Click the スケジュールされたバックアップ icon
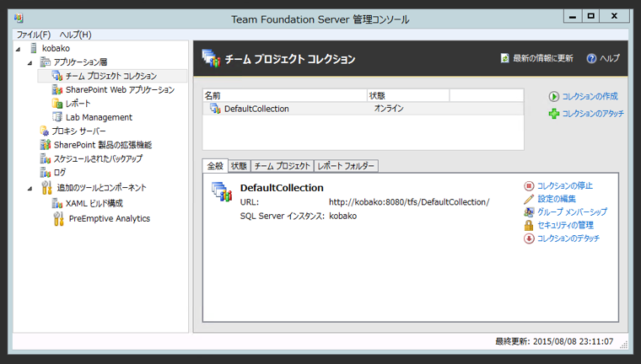The height and width of the screenshot is (364, 641). pos(45,158)
